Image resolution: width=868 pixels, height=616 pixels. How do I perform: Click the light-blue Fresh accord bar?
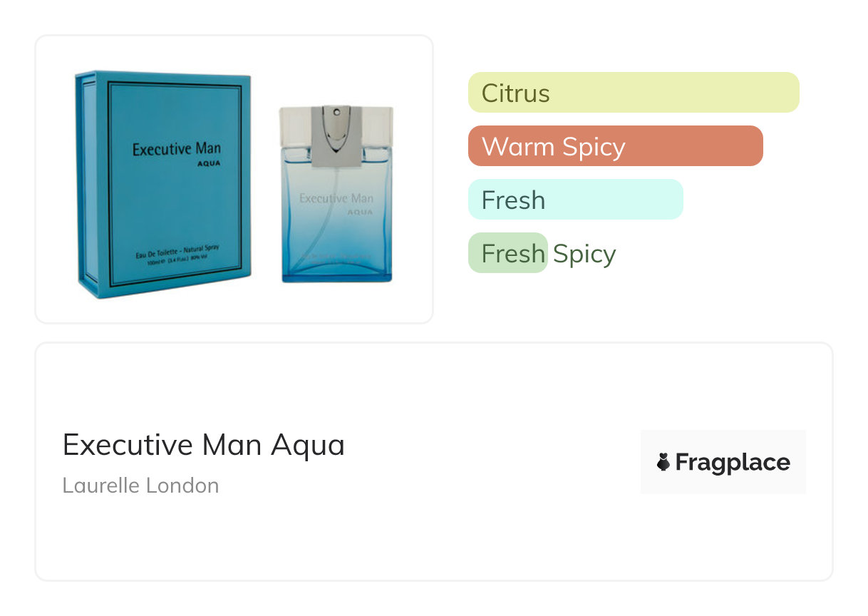(x=575, y=200)
